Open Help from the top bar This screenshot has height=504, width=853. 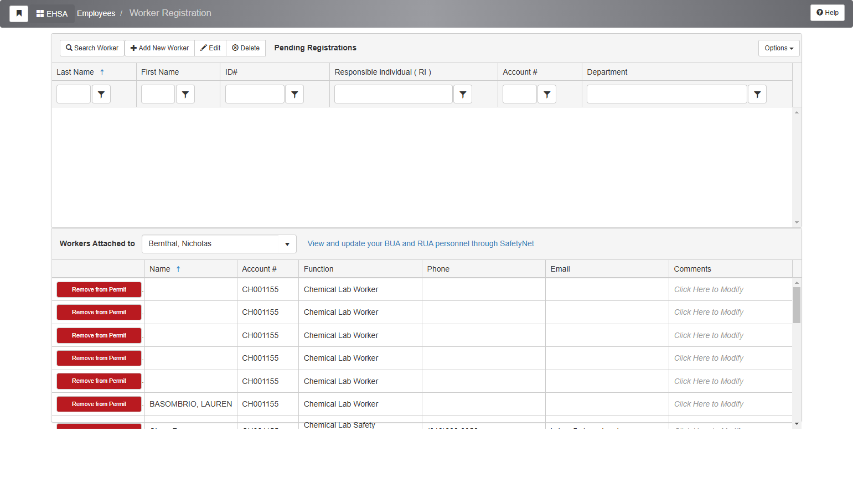point(828,13)
